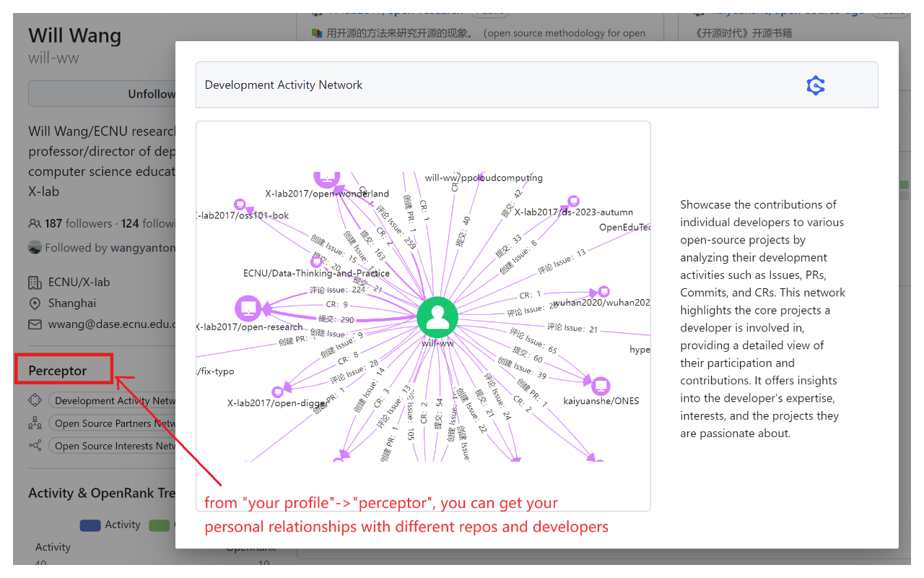Image resolution: width=924 pixels, height=578 pixels.
Task: Click the central will-ww user node
Action: (x=437, y=316)
